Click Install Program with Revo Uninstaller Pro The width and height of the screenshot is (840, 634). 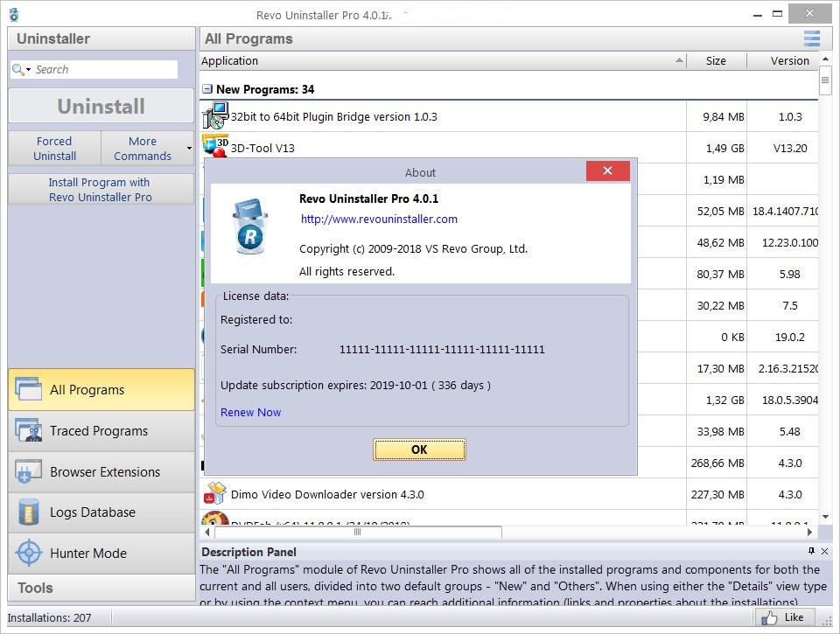coord(101,190)
